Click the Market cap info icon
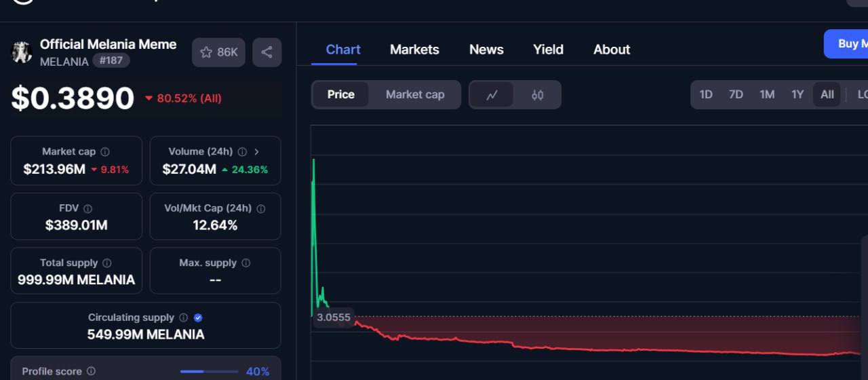868x380 pixels. [x=105, y=152]
